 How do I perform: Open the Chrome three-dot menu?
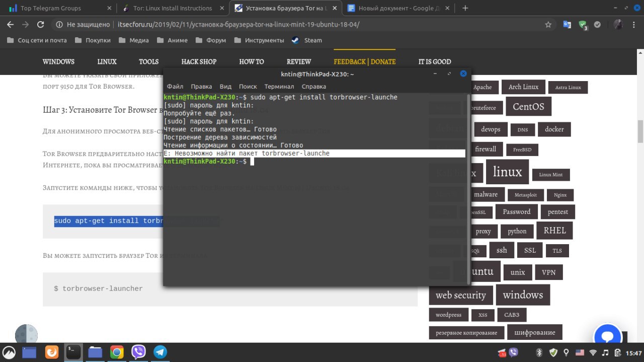634,24
